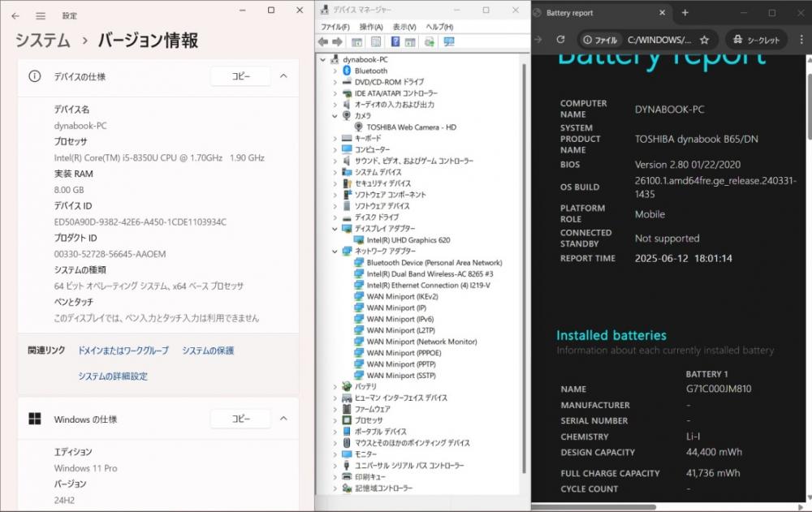Switch to the Battery report browser tab
Image resolution: width=812 pixels, height=512 pixels.
601,13
